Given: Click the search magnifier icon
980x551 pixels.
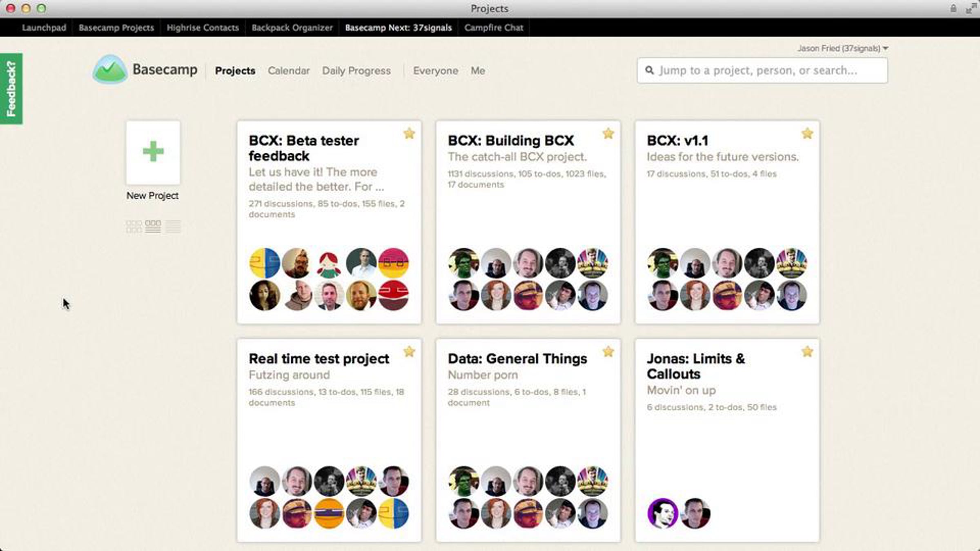Looking at the screenshot, I should click(649, 70).
